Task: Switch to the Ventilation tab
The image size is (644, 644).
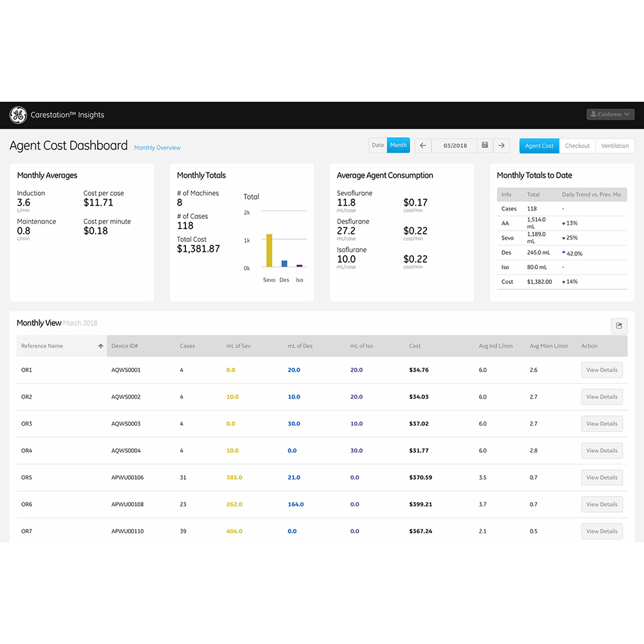Action: (x=615, y=146)
